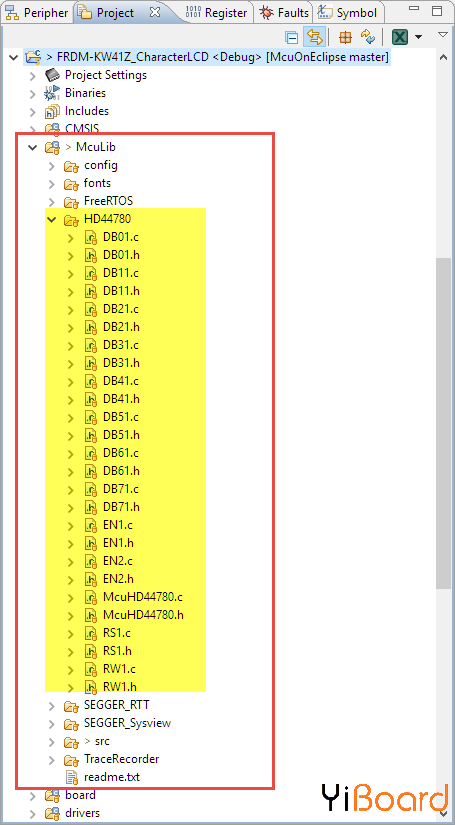Click the orange grid toolbar icon
The width and height of the screenshot is (455, 825).
click(x=345, y=37)
